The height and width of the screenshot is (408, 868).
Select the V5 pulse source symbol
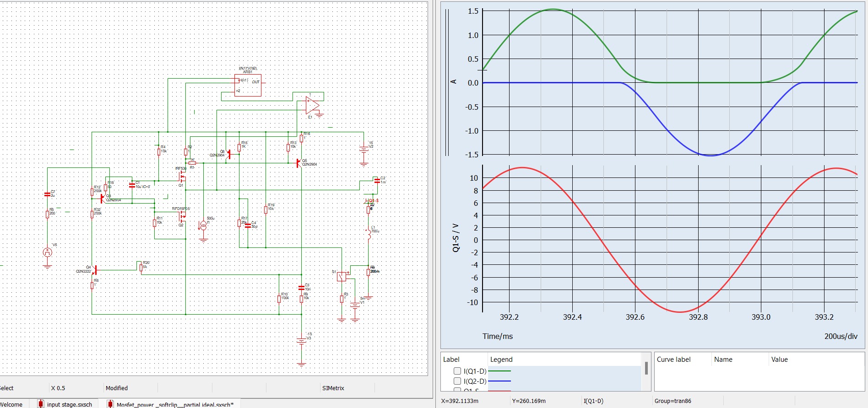48,252
